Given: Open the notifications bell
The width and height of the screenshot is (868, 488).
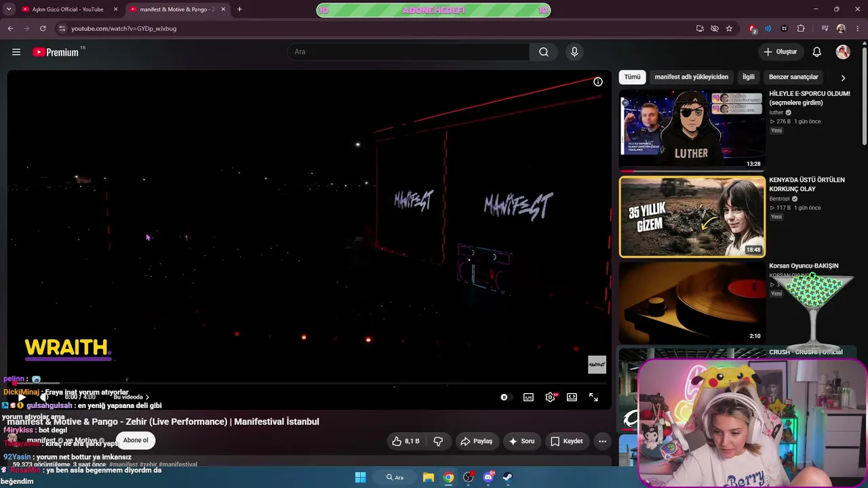Looking at the screenshot, I should pos(817,52).
